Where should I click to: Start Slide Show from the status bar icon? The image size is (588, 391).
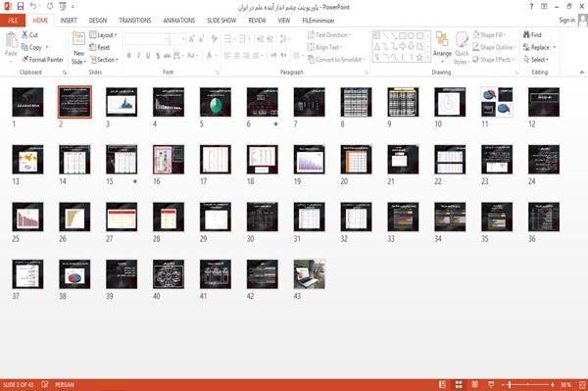(491, 384)
